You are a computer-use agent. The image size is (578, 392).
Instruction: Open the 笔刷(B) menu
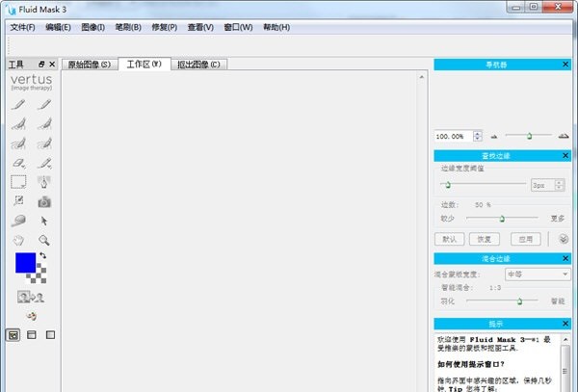[x=128, y=27]
